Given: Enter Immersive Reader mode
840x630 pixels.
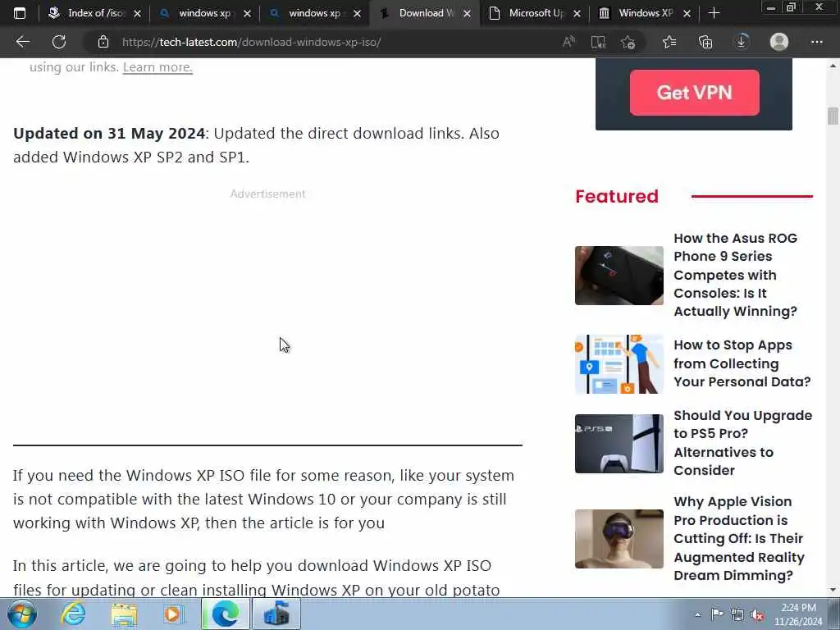Looking at the screenshot, I should click(598, 42).
